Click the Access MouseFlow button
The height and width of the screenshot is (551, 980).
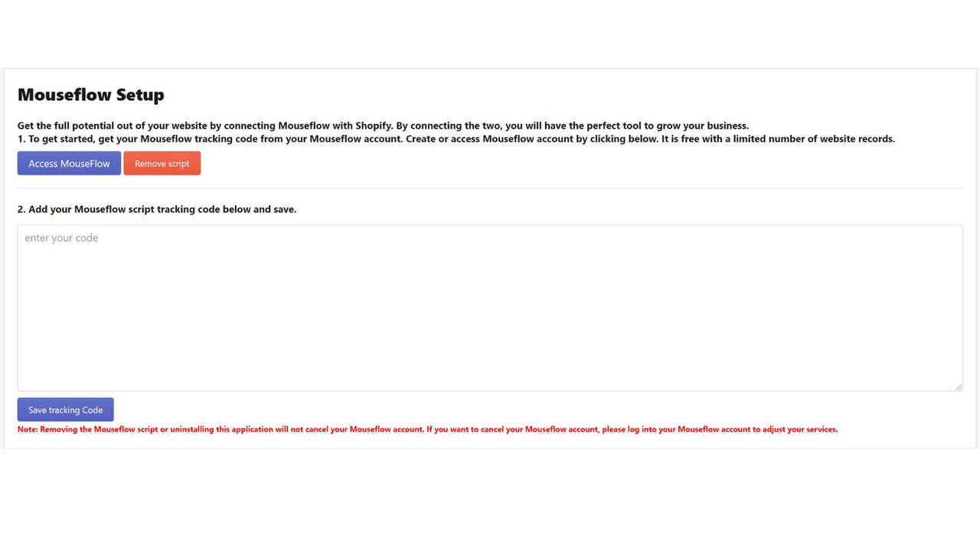[69, 163]
